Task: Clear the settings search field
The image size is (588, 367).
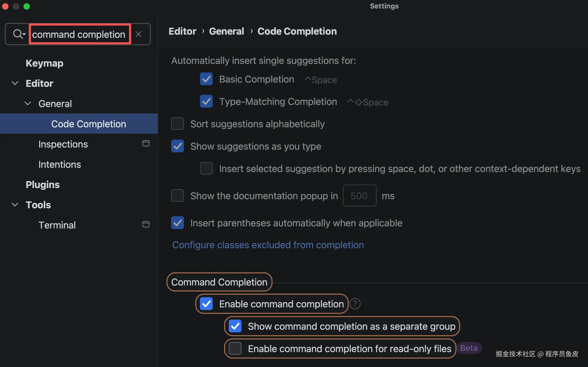Action: (x=139, y=34)
